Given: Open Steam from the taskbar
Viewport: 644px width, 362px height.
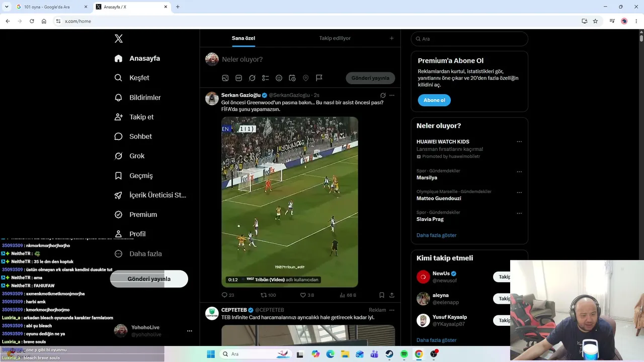Looking at the screenshot, I should (x=389, y=354).
